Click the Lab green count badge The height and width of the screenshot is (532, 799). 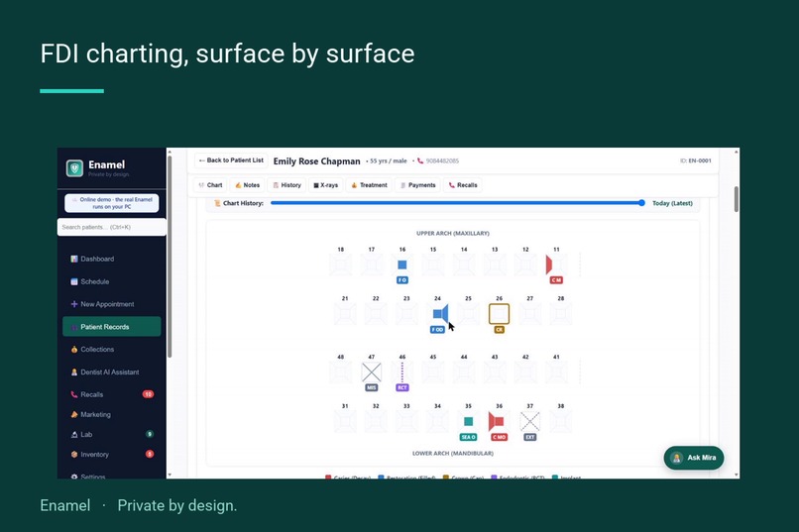tap(150, 434)
